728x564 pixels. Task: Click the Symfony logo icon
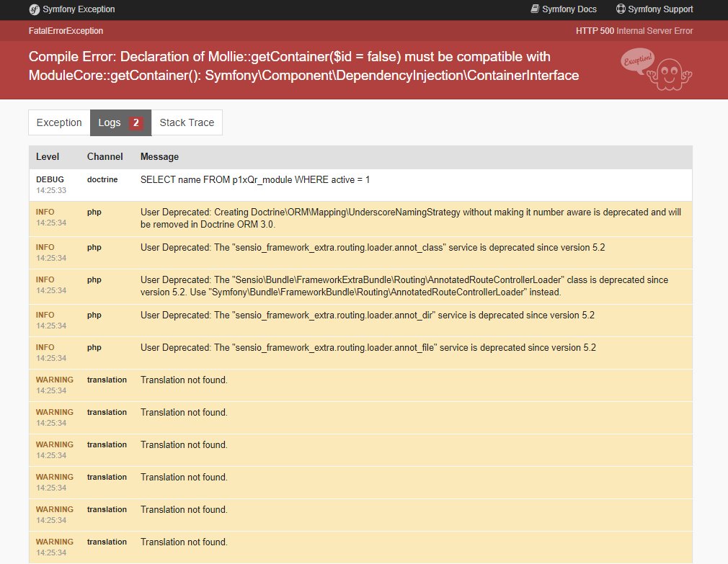pos(35,10)
